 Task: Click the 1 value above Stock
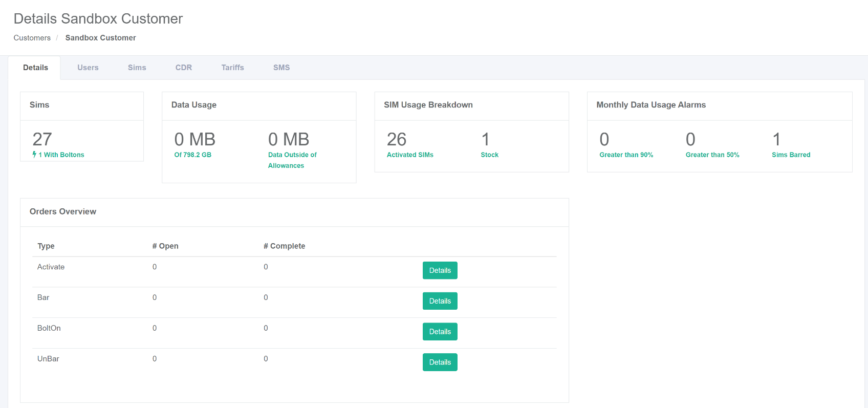[x=486, y=139]
